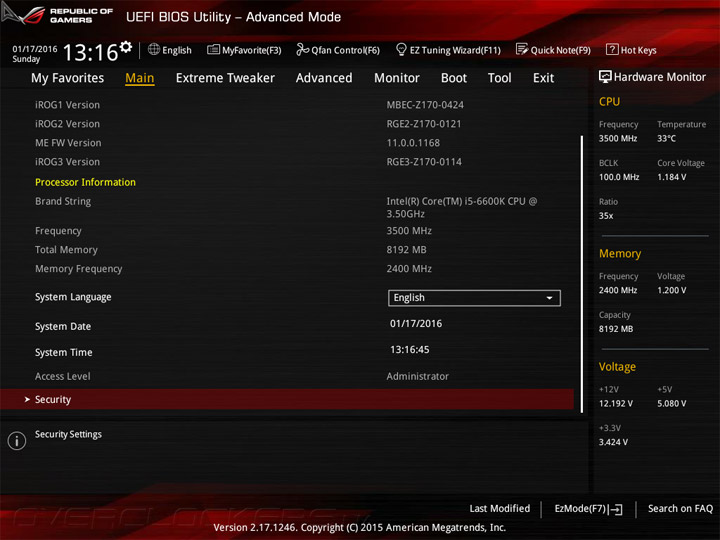
Task: Click the EzMode exit arrow icon
Action: pos(615,509)
